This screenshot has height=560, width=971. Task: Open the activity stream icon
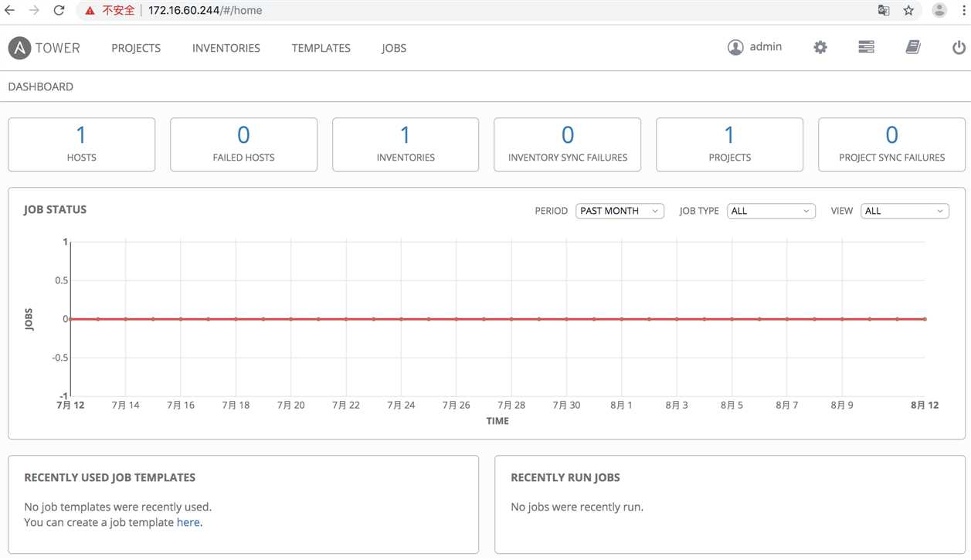(866, 47)
